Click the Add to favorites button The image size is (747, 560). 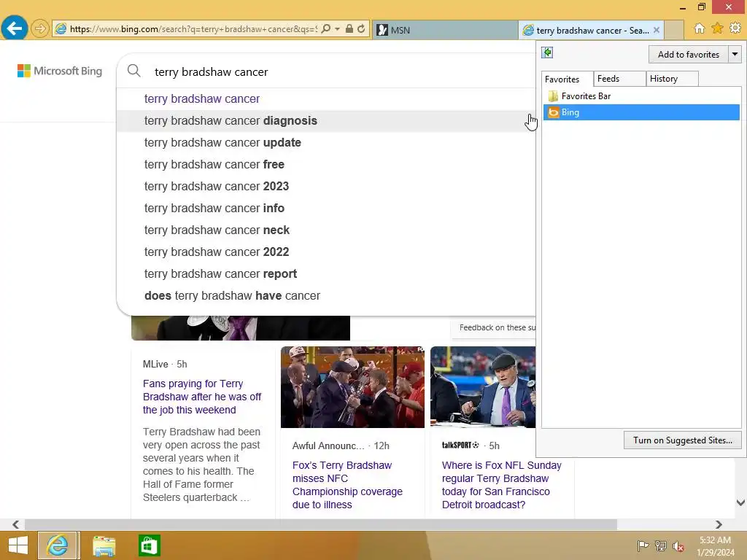click(688, 54)
